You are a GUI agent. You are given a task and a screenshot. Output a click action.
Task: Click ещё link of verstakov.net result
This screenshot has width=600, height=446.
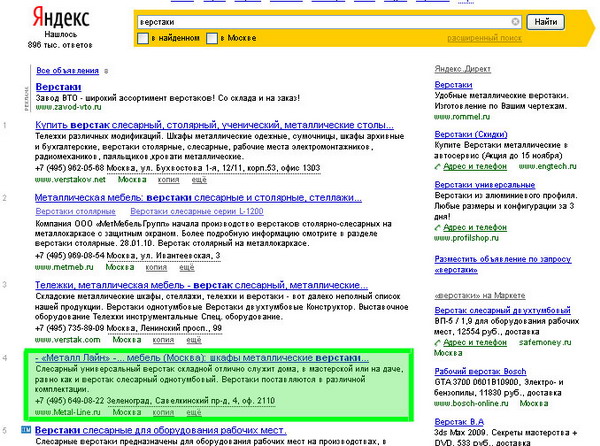click(199, 179)
